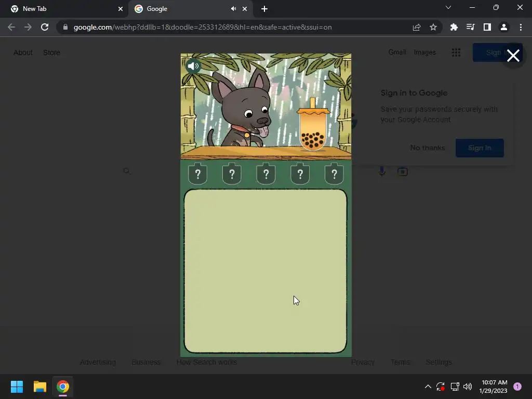Screen dimensions: 532x399
Task: Open Terms footer link
Action: [x=400, y=362]
